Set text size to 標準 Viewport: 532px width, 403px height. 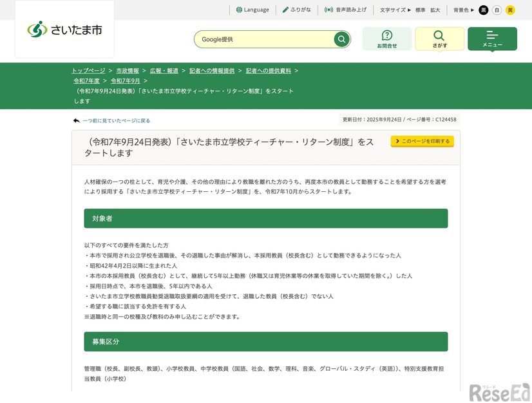tap(421, 10)
